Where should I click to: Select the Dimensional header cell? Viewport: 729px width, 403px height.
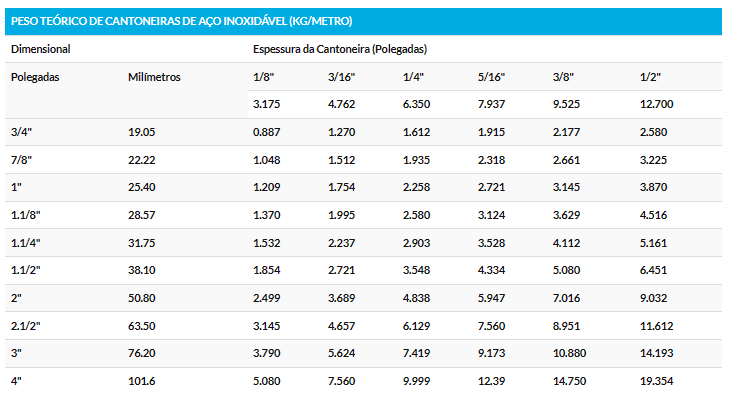pos(40,49)
